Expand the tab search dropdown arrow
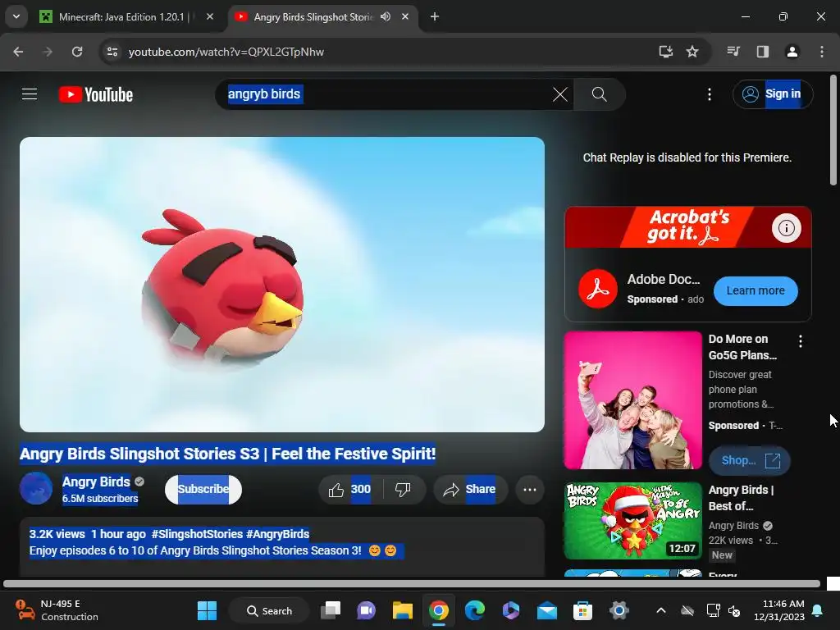The image size is (840, 630). pos(16,16)
